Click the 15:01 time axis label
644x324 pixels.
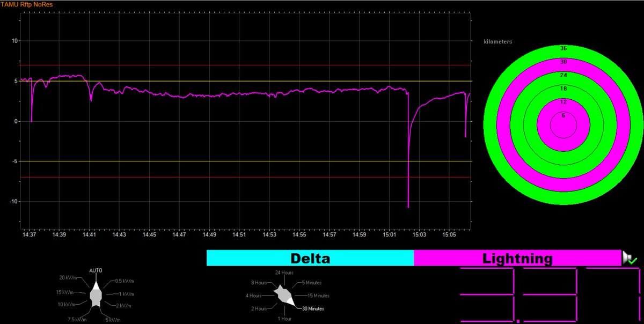click(x=390, y=234)
